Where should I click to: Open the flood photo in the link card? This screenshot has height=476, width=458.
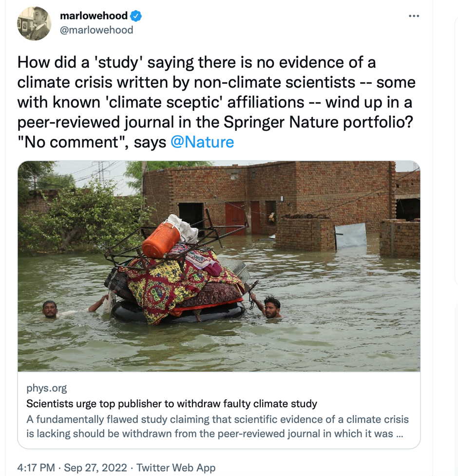(x=219, y=266)
